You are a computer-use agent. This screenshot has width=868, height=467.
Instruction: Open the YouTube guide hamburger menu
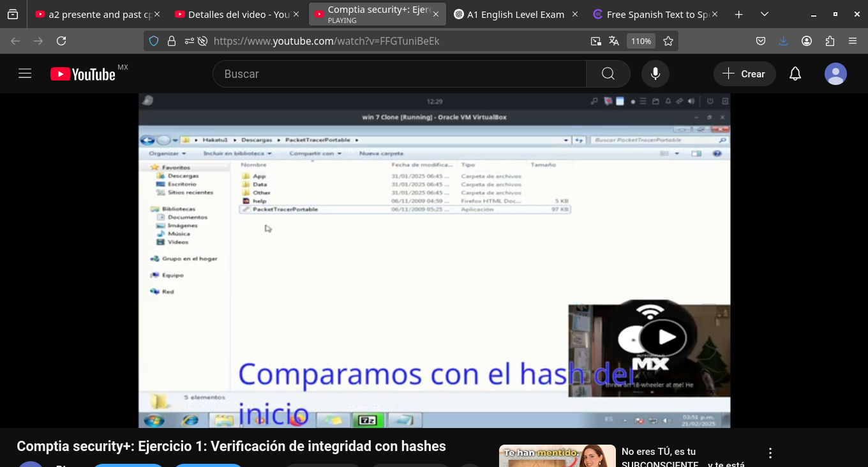[x=25, y=73]
